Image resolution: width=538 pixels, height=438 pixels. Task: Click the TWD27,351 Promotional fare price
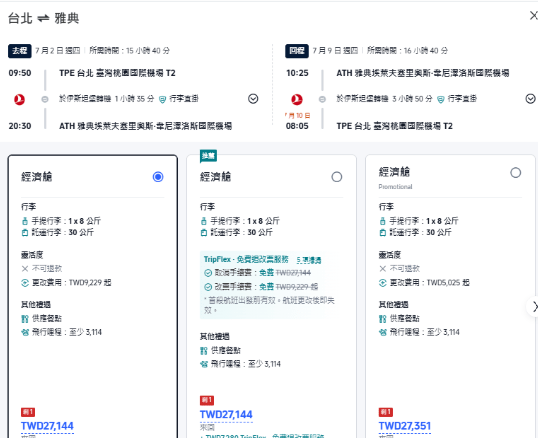[405, 426]
